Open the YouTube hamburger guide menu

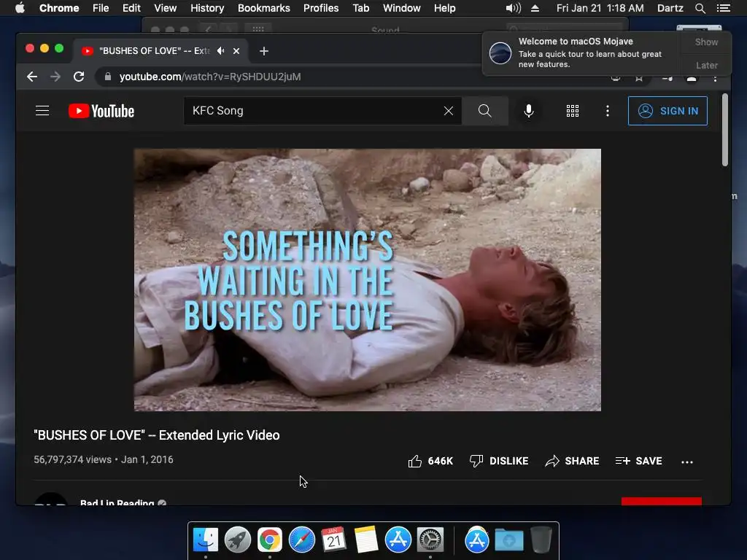pos(42,111)
